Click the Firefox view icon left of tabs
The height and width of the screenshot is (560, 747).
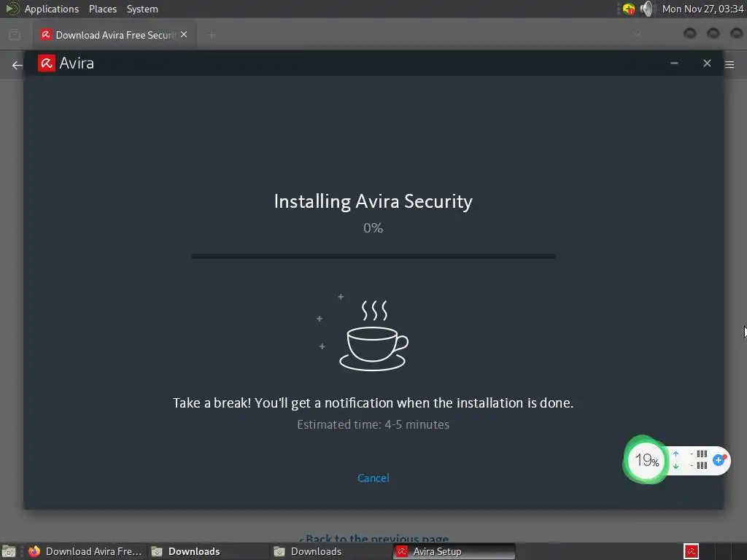pyautogui.click(x=15, y=35)
